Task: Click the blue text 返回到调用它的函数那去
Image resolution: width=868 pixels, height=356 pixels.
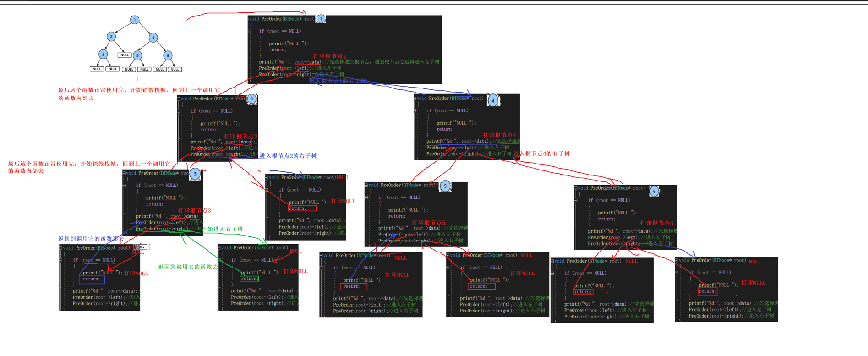Action: [x=91, y=239]
